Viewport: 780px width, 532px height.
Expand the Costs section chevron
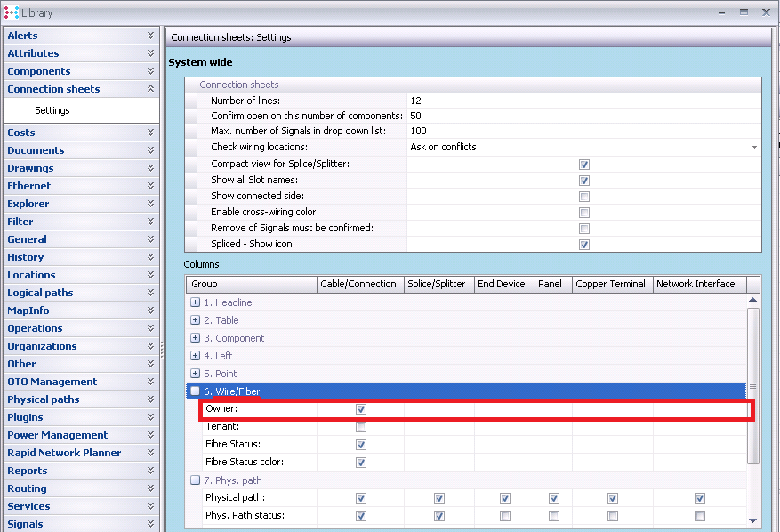tap(150, 133)
